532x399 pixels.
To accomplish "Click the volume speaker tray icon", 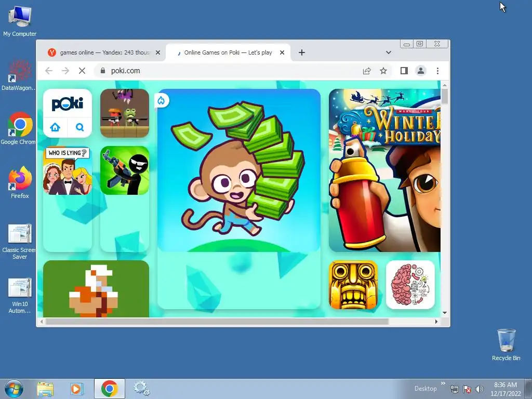I will tap(480, 389).
